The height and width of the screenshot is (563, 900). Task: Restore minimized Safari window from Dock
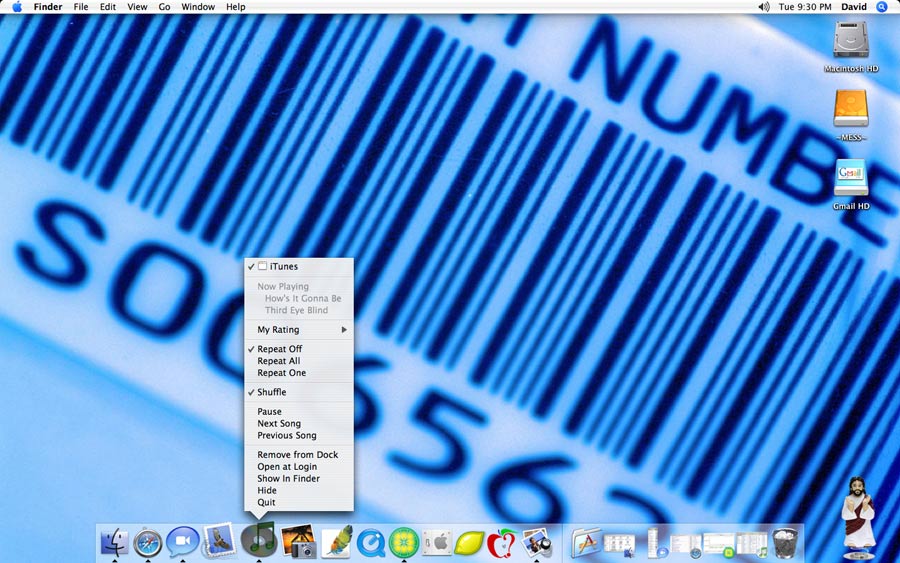pos(686,545)
